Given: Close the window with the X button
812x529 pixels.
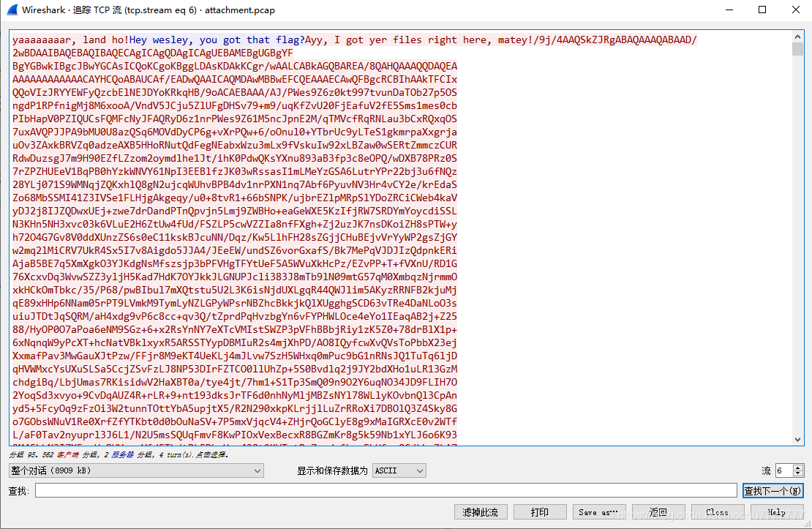Looking at the screenshot, I should [x=796, y=10].
